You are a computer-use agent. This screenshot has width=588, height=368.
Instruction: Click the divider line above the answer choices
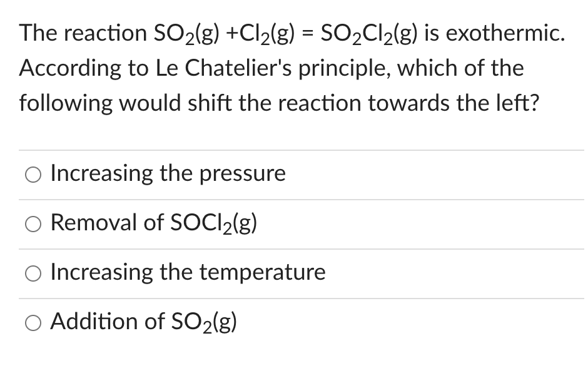pyautogui.click(x=294, y=149)
